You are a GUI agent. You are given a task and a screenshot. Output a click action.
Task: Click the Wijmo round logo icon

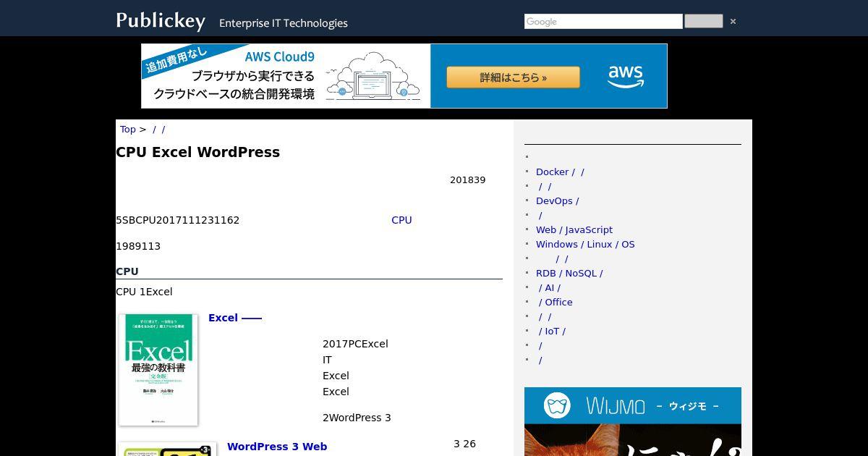coord(557,405)
